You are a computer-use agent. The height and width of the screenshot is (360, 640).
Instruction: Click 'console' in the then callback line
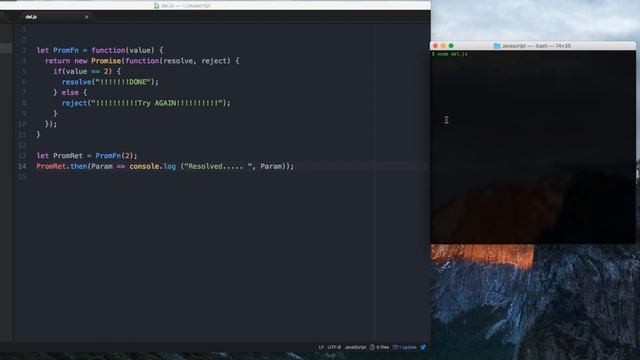pyautogui.click(x=144, y=166)
